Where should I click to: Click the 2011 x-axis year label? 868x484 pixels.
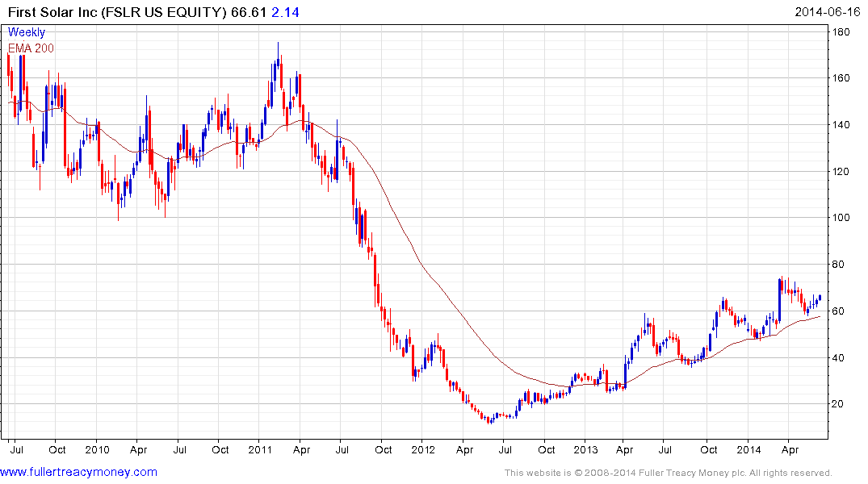pos(260,449)
